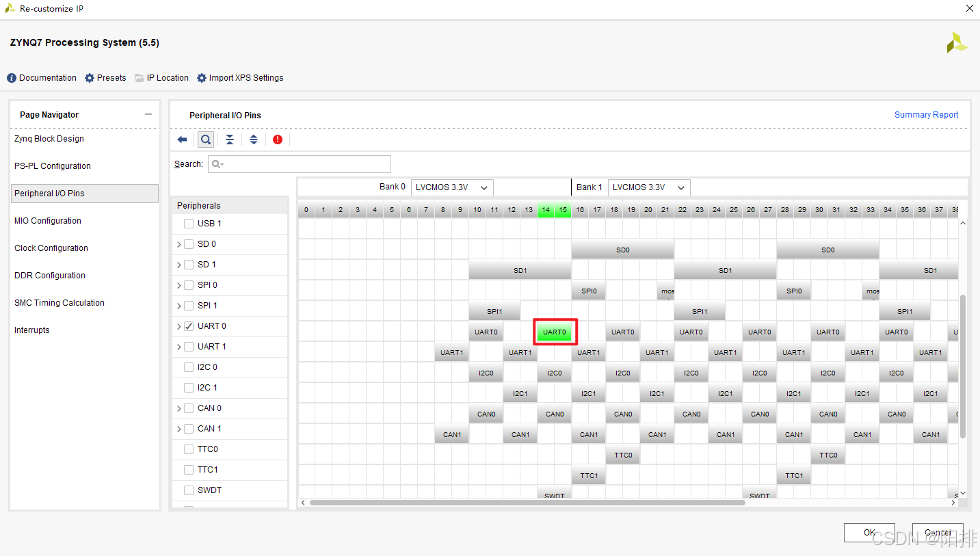
Task: Click the expand all toolbar icon
Action: click(x=254, y=140)
